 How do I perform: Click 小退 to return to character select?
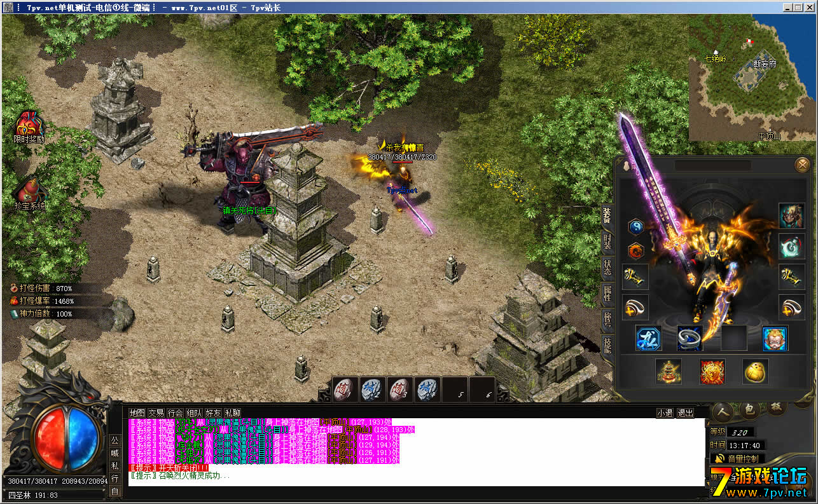665,412
